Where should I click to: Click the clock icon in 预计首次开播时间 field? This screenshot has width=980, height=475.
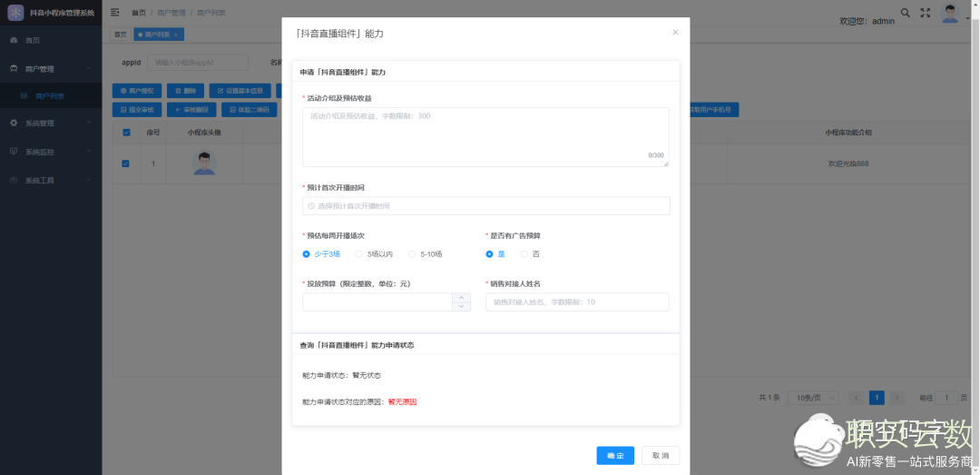311,206
